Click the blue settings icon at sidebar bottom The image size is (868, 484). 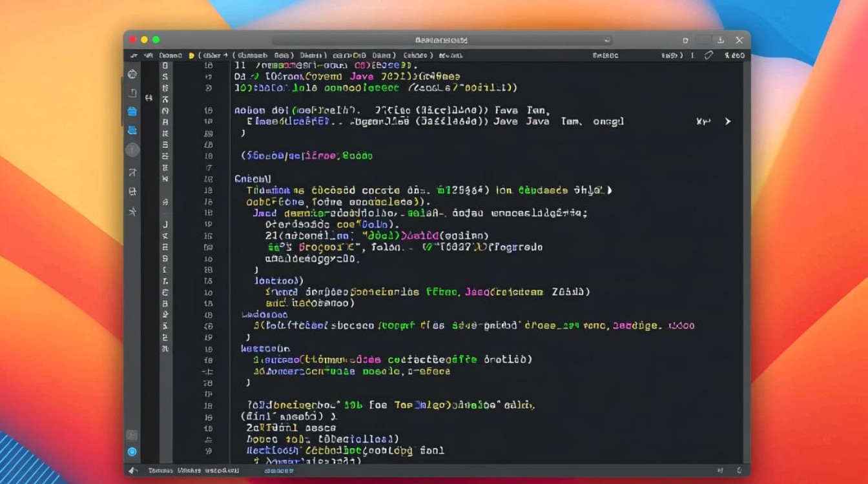pyautogui.click(x=132, y=452)
